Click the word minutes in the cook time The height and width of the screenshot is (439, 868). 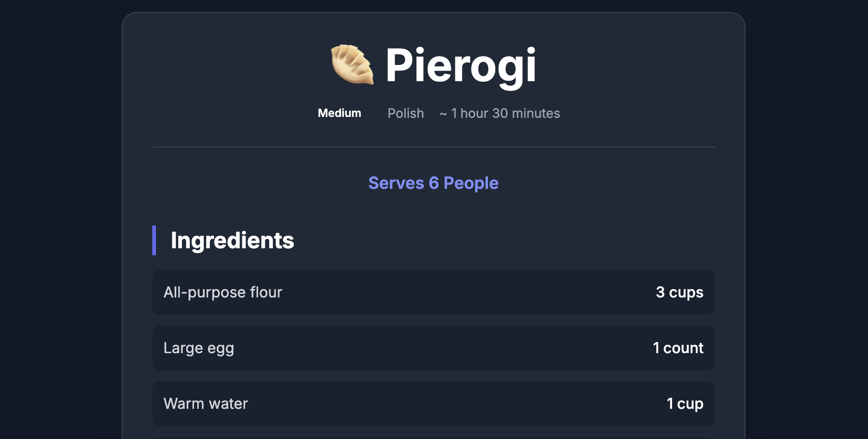coord(536,113)
